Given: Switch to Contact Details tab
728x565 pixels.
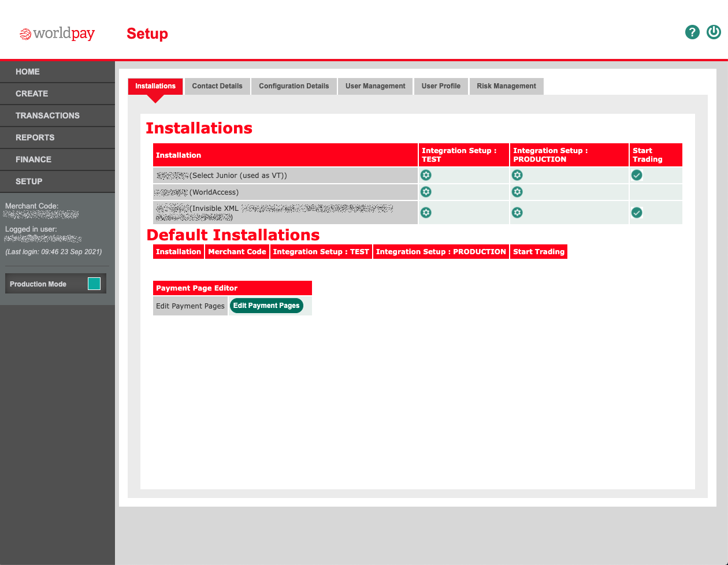Looking at the screenshot, I should (x=217, y=86).
